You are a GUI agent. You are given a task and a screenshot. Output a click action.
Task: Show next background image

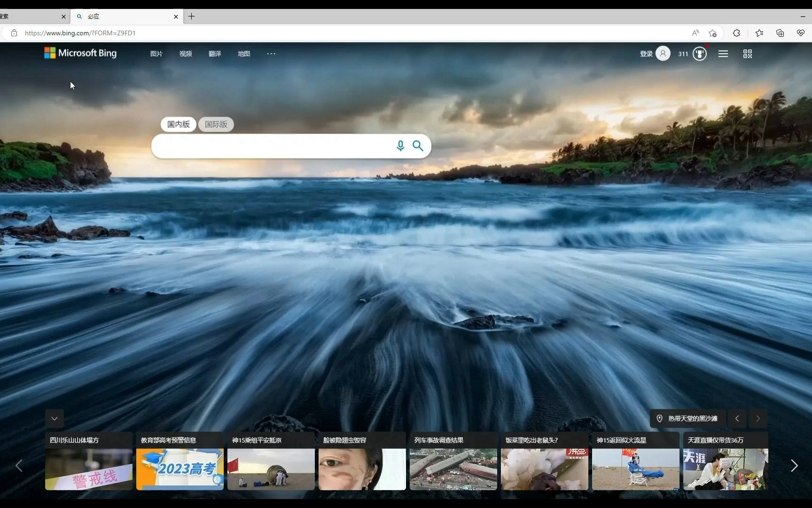point(758,419)
